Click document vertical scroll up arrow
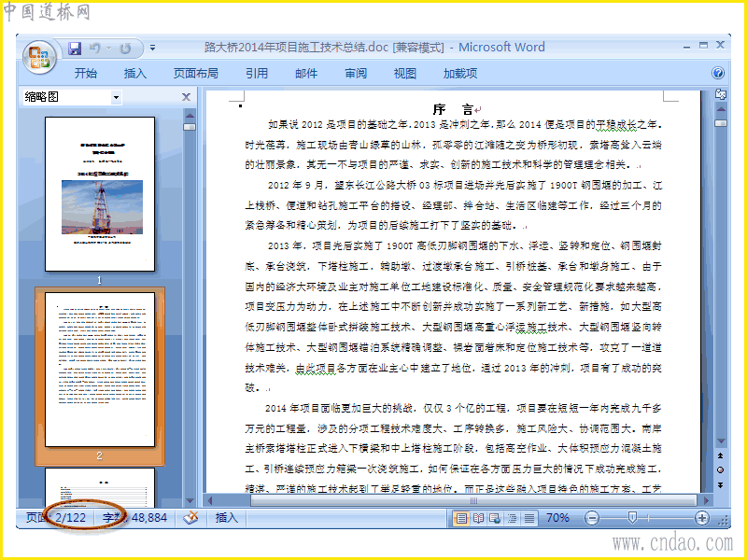The image size is (747, 560). click(x=721, y=109)
